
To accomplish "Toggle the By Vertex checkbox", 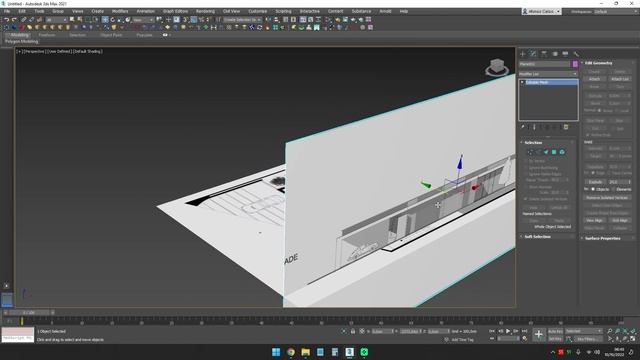I will tap(526, 161).
